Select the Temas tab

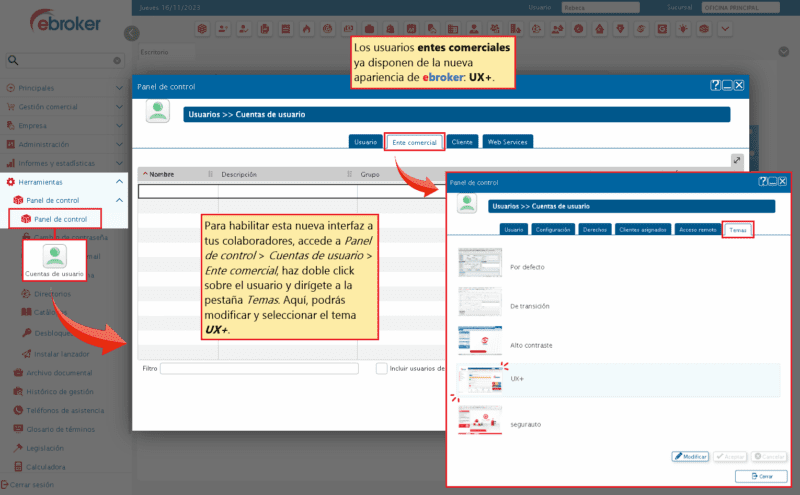pos(737,230)
